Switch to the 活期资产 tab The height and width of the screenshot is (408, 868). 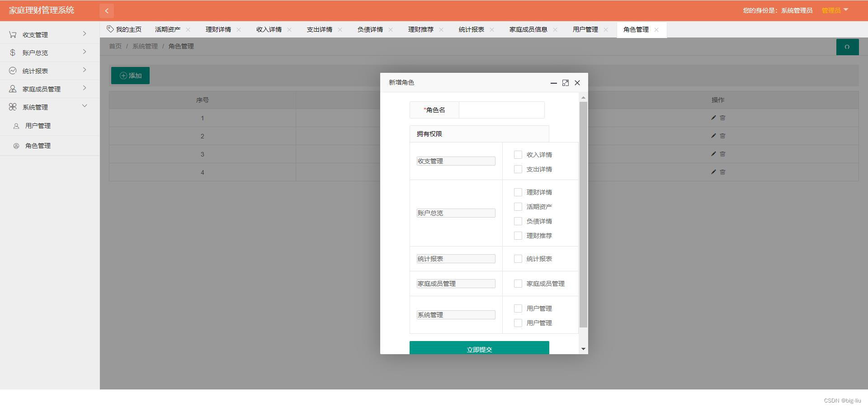pos(167,29)
